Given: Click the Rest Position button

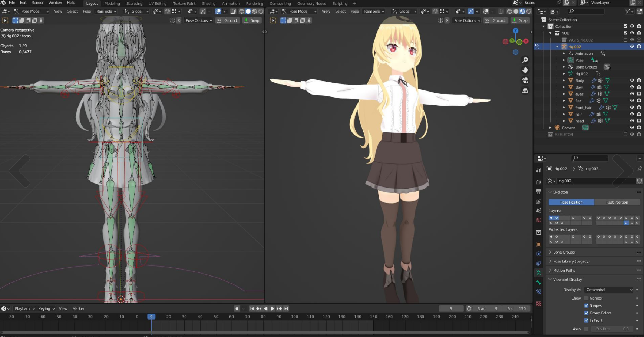Looking at the screenshot, I should [617, 202].
